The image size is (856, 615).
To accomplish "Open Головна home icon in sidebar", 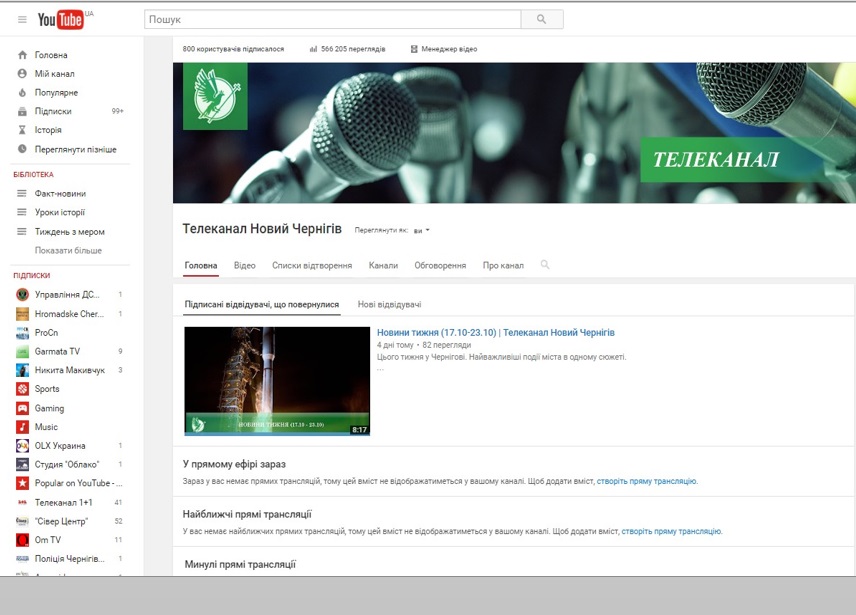I will (22, 55).
